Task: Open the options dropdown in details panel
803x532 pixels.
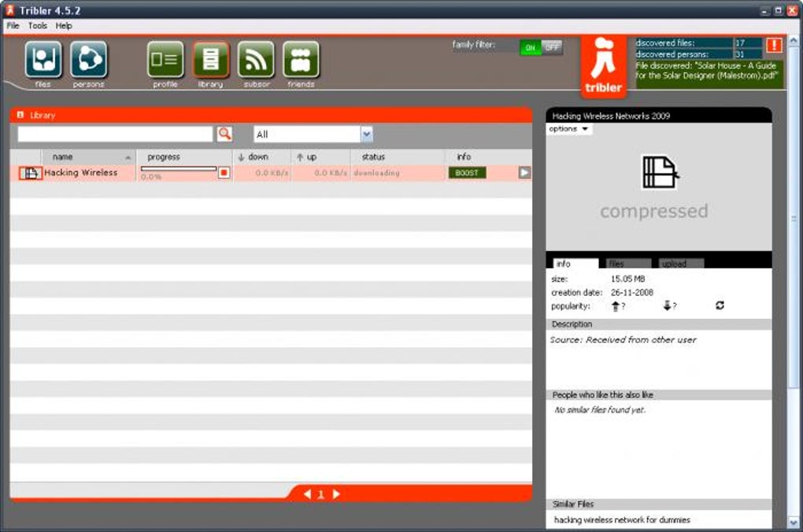Action: 569,129
